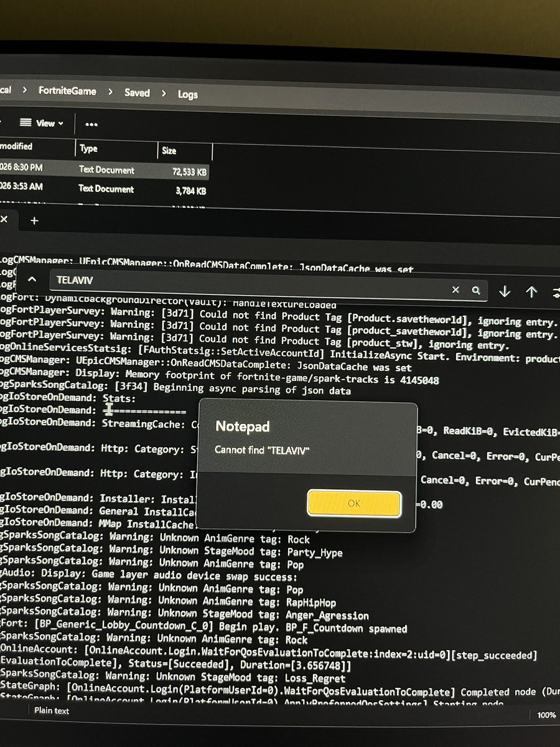This screenshot has height=747, width=560.
Task: Open the See more ellipsis menu in Explorer
Action: [x=91, y=124]
